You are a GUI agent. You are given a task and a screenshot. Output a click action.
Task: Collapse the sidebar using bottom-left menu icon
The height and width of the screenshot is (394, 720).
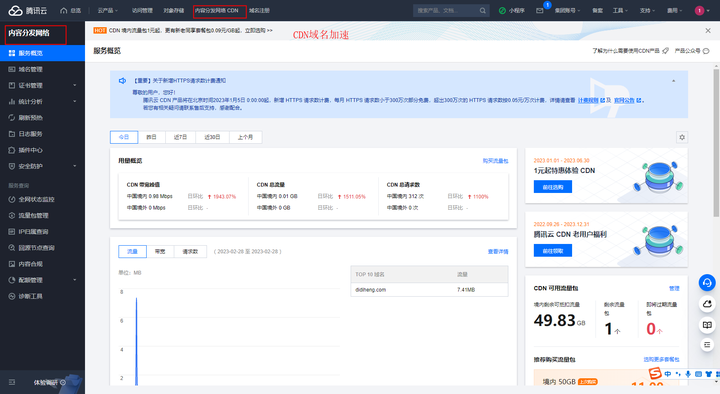coord(12,382)
